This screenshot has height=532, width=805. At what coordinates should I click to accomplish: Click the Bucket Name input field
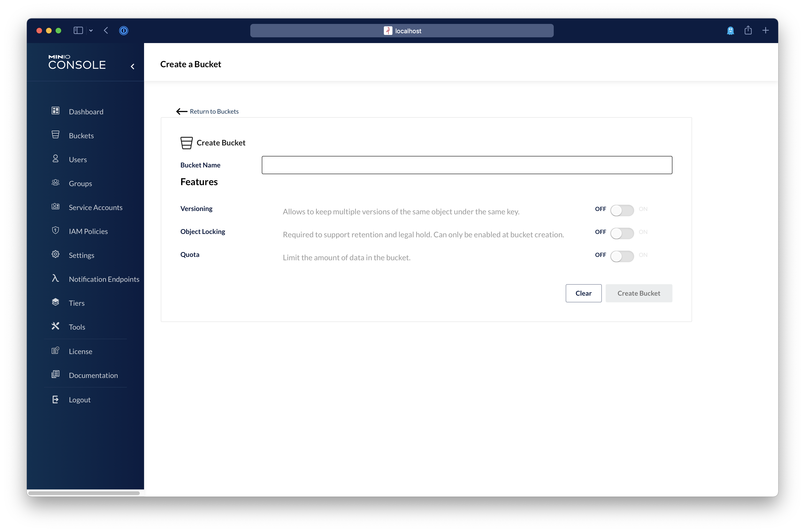click(467, 165)
